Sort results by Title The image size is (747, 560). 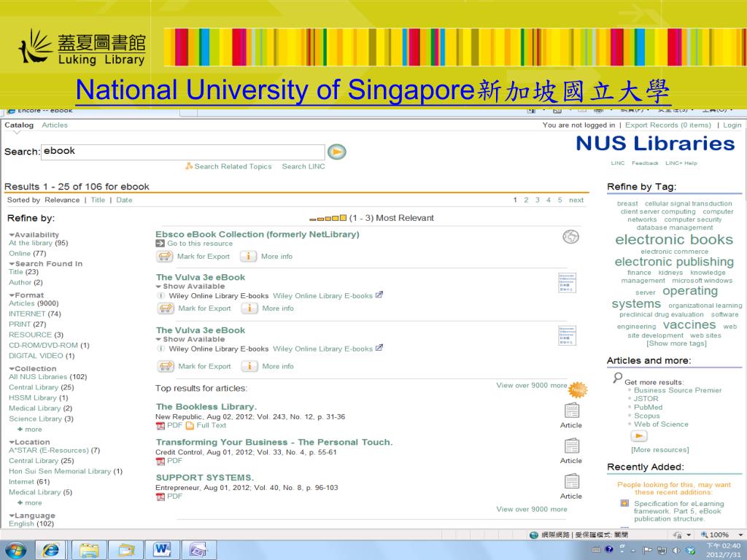tap(98, 200)
